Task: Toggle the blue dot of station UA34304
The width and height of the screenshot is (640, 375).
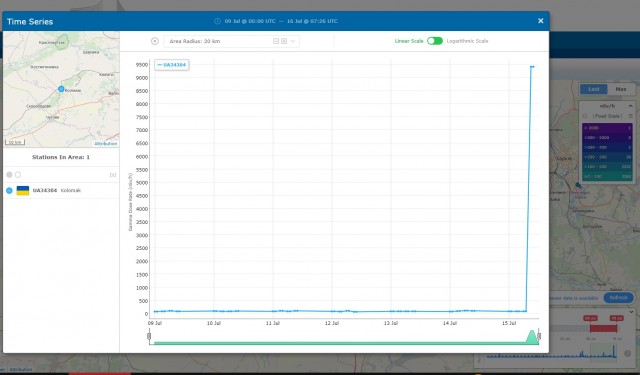Action: point(9,191)
